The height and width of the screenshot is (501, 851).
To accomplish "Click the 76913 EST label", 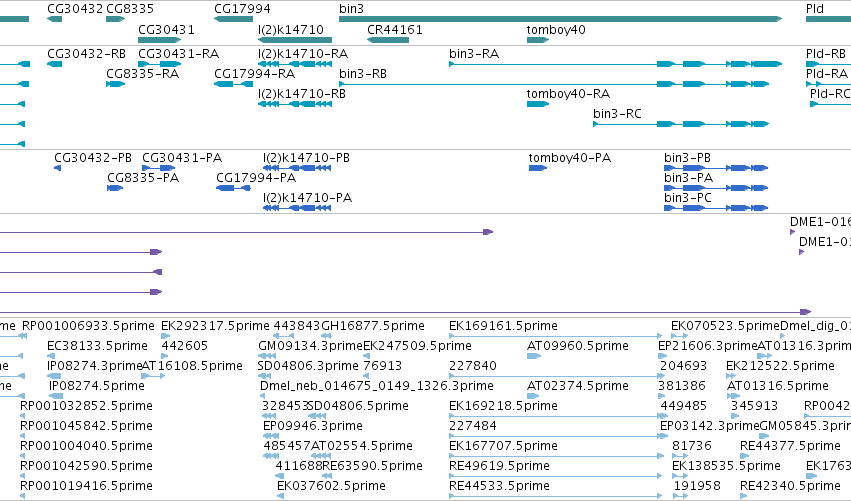I will point(382,366).
